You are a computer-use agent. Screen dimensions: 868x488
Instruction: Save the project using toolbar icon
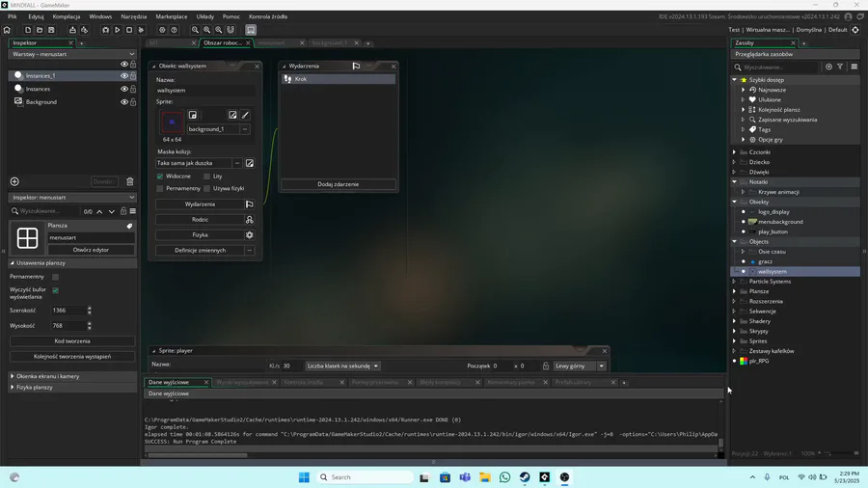coord(51,30)
